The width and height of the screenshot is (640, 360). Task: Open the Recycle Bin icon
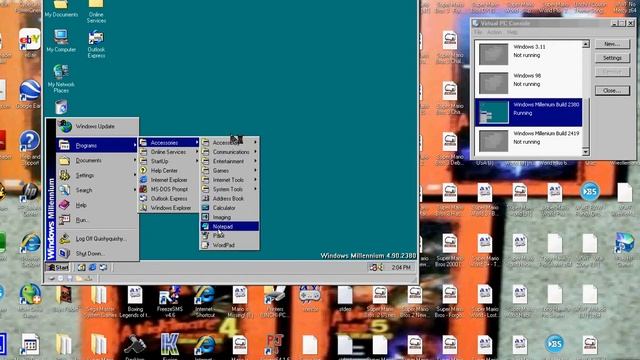tap(61, 107)
